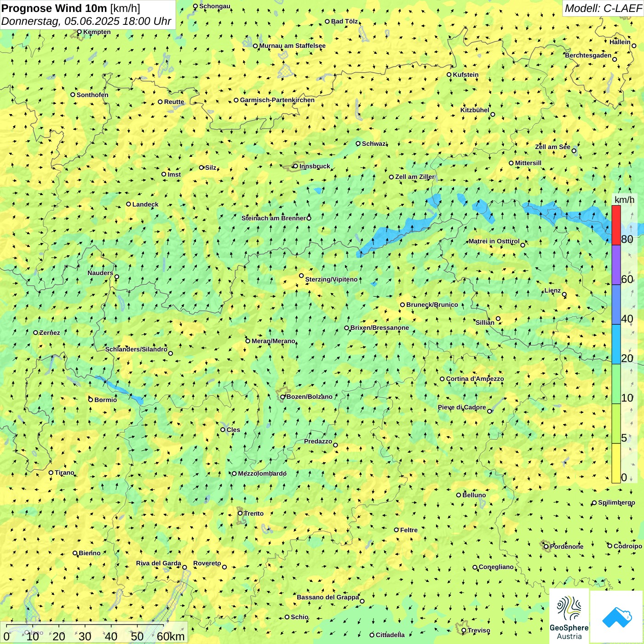
Task: Click the "Prognose Wind 10m [km/h]" title
Action: pos(71,8)
